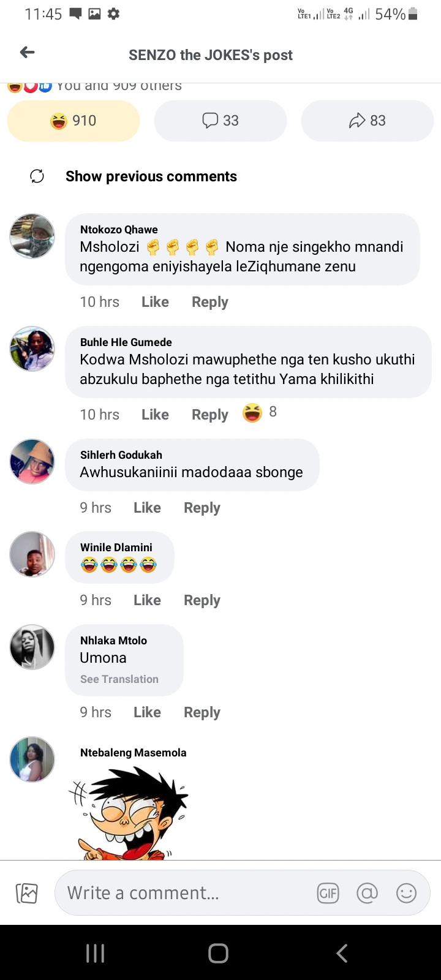The height and width of the screenshot is (980, 441).
Task: Tap the 910 reactions button
Action: pyautogui.click(x=73, y=121)
